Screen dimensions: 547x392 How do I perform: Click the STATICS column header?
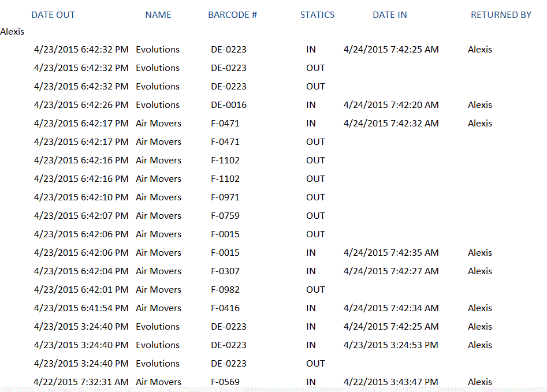(x=317, y=15)
